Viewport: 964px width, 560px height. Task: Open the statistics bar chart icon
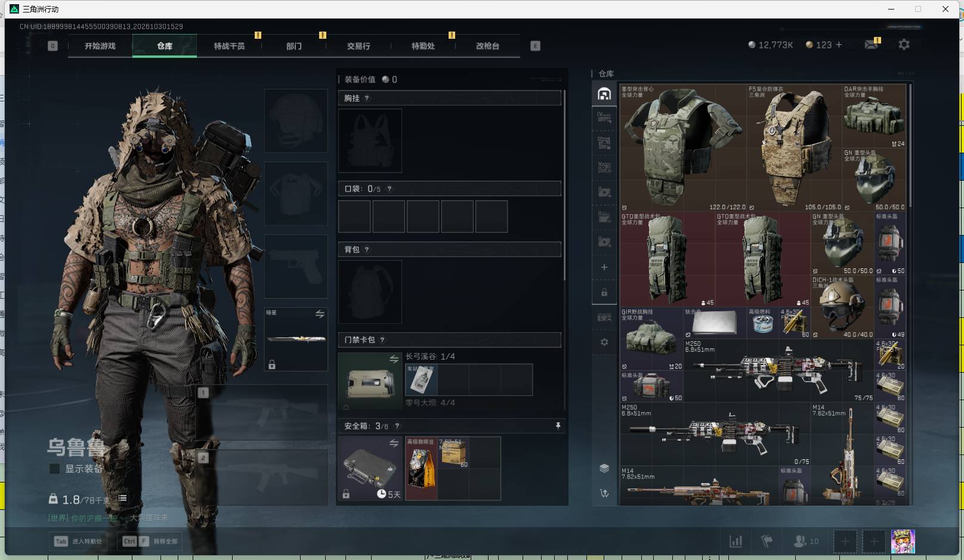736,541
